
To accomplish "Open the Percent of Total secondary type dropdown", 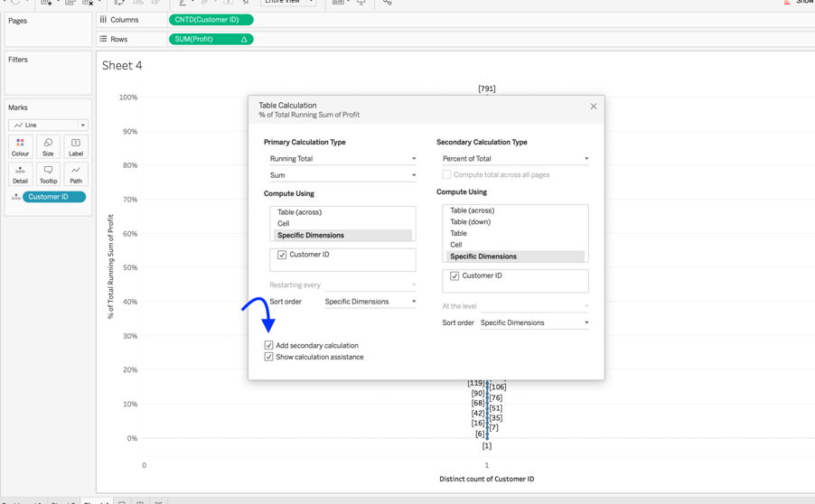I will 515,158.
